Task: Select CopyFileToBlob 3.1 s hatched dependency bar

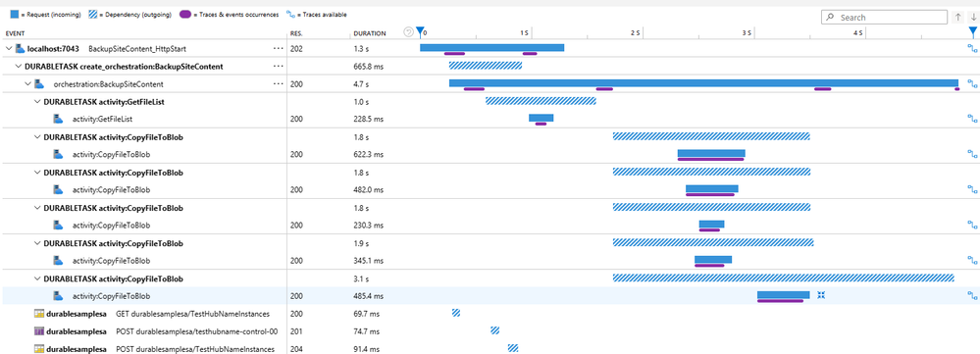Action: coord(784,278)
